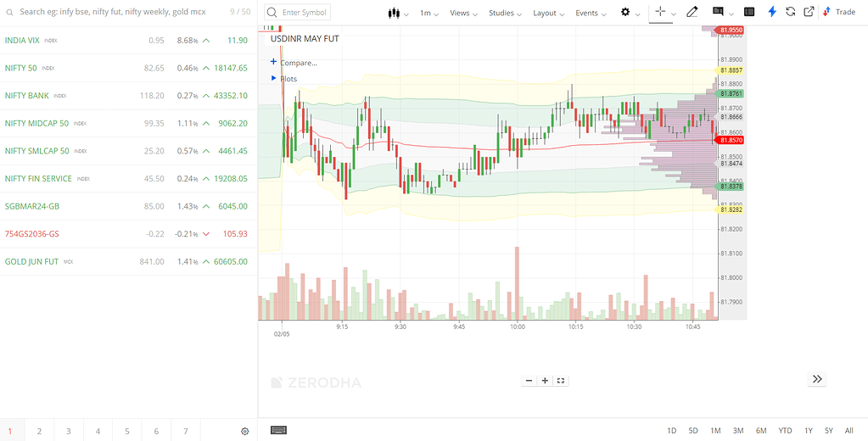Set chart range to 1Y

[809, 431]
